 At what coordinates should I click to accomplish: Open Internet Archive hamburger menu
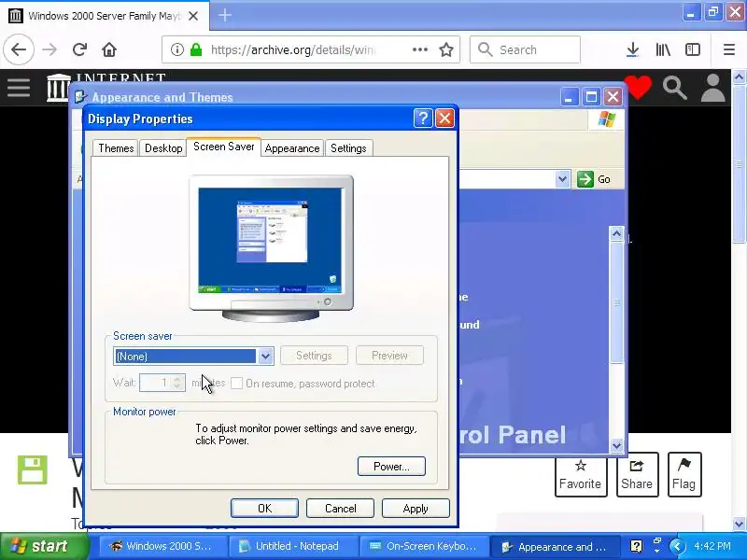tap(19, 88)
